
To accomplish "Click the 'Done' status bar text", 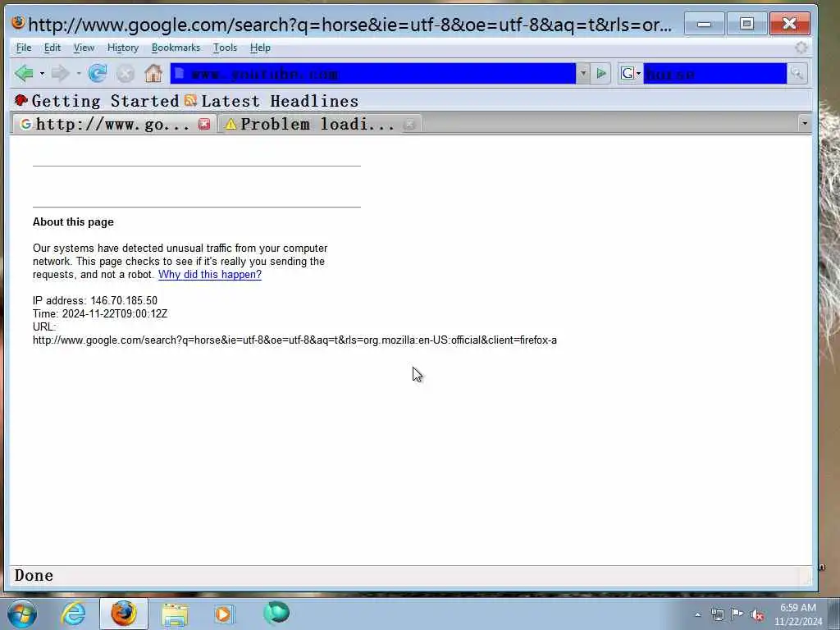I will (x=34, y=575).
